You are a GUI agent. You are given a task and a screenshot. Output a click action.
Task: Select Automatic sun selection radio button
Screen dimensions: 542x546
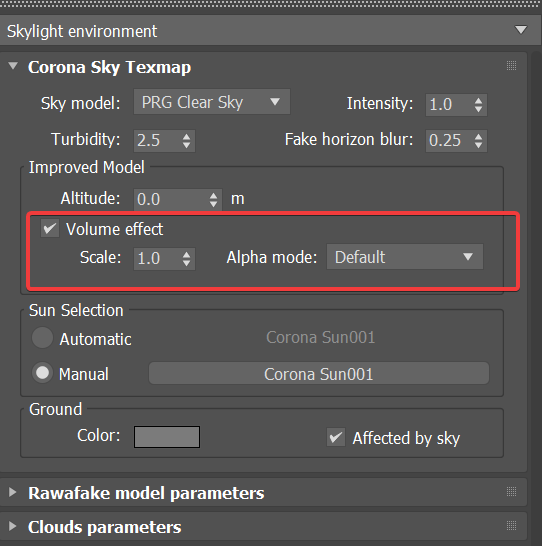(42, 337)
